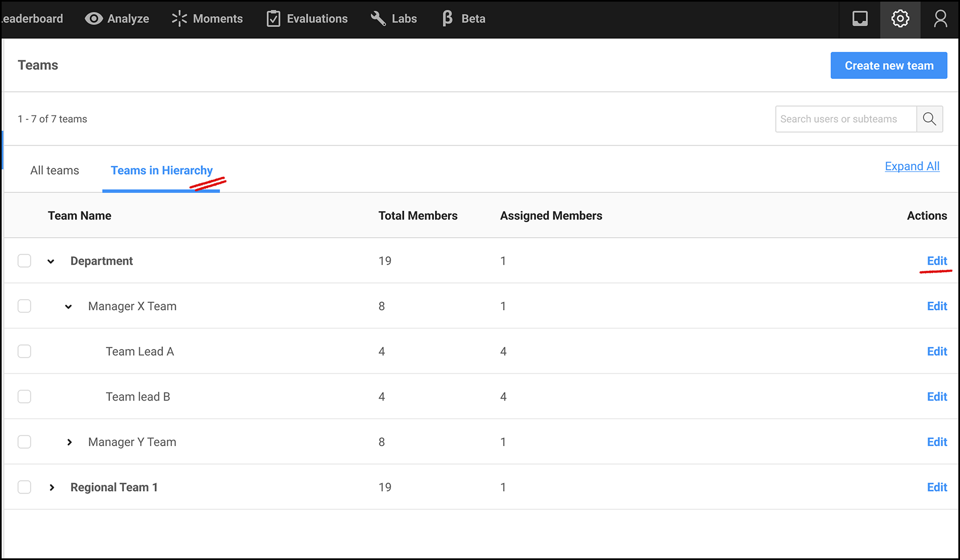Collapse the Department team row
The image size is (960, 560).
pyautogui.click(x=51, y=261)
